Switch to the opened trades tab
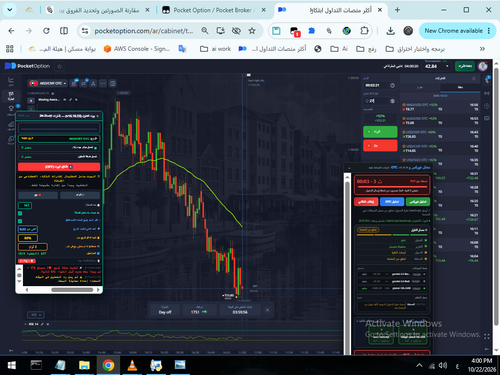Viewport: 500px width, 375px height. tap(420, 87)
